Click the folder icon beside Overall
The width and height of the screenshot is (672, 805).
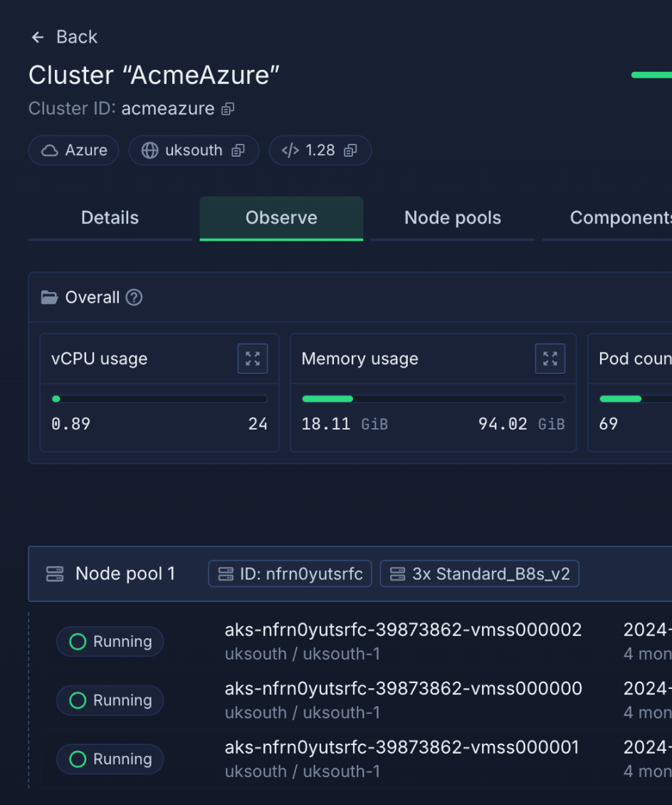point(48,297)
